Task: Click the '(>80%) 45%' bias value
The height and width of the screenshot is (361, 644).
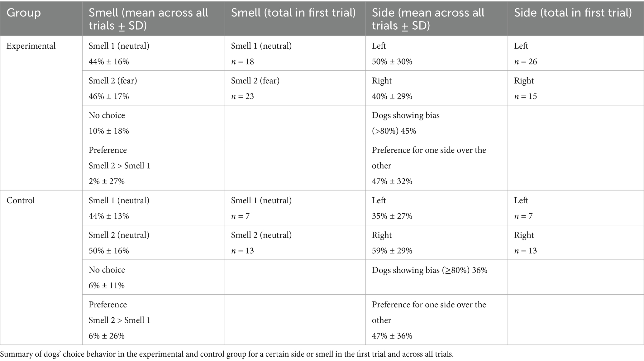Action: [x=394, y=131]
